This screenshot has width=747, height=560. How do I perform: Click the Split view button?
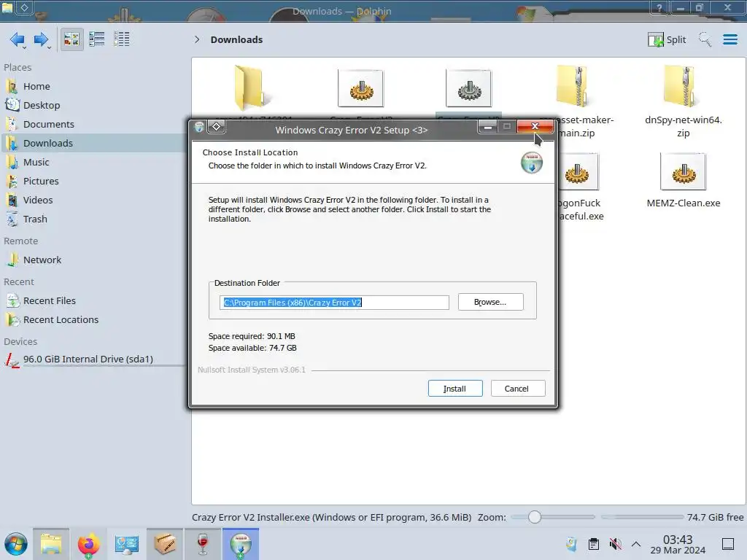tap(667, 39)
